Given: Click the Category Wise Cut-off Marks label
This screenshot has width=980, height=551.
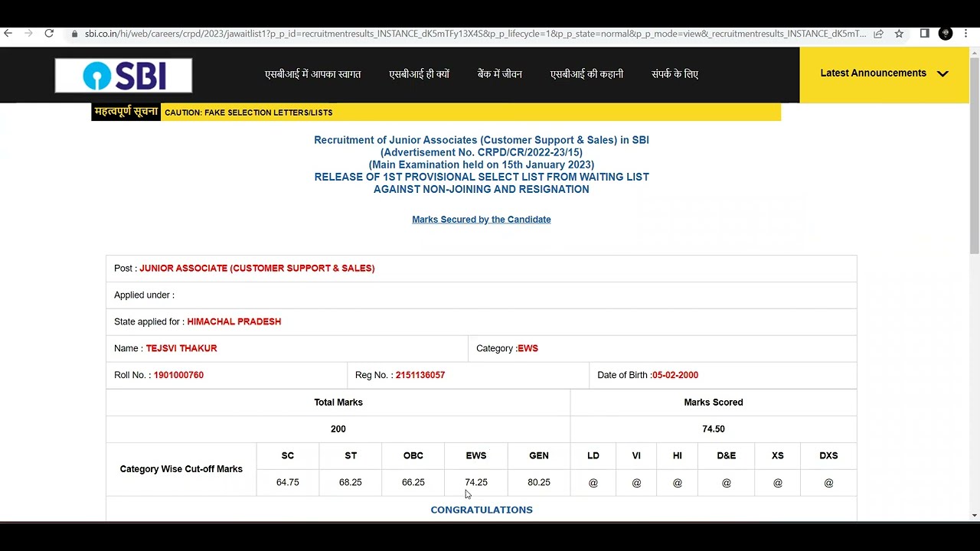Looking at the screenshot, I should pos(181,469).
